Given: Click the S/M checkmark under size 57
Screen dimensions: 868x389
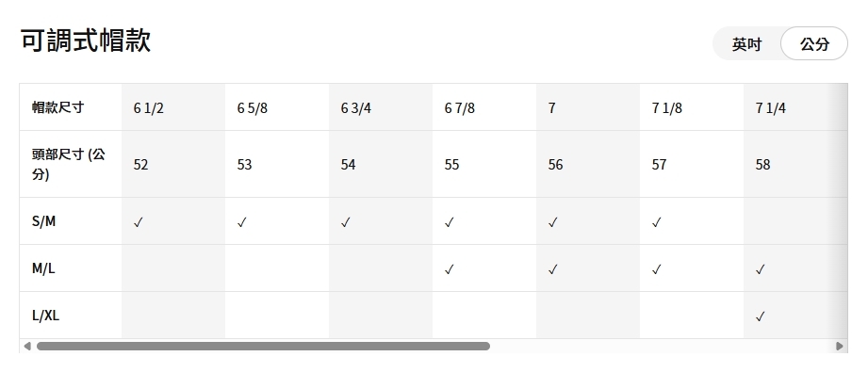Looking at the screenshot, I should tap(657, 223).
